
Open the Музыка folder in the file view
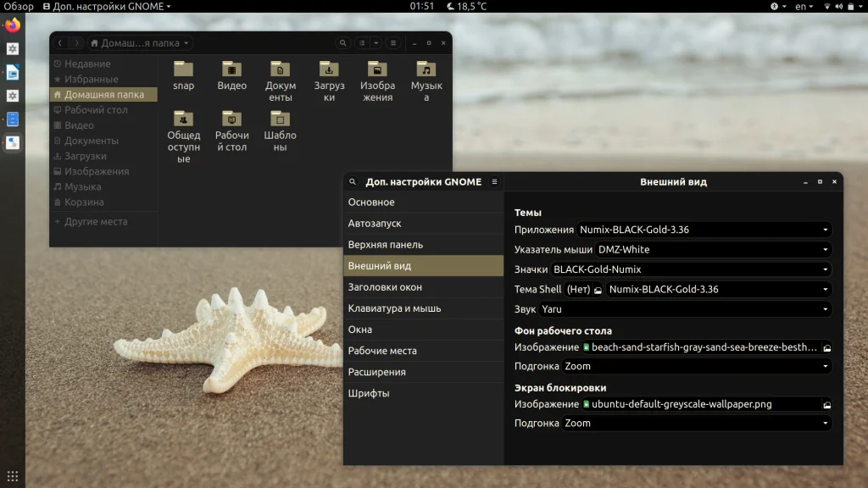point(426,70)
